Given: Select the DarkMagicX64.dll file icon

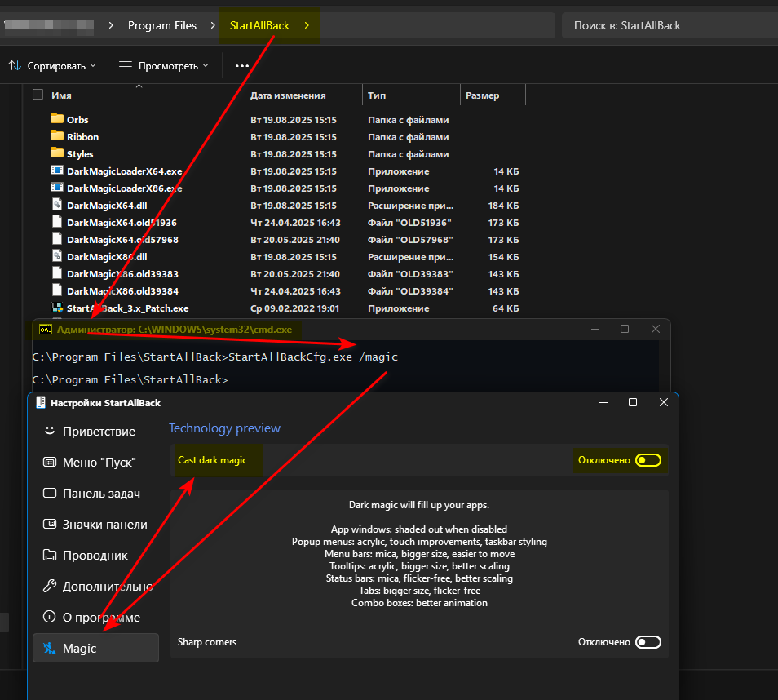Looking at the screenshot, I should [57, 205].
